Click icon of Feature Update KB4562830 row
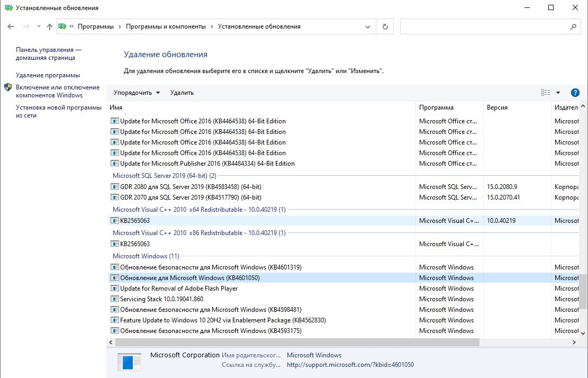Screen dimensions: 588x378 (115, 320)
